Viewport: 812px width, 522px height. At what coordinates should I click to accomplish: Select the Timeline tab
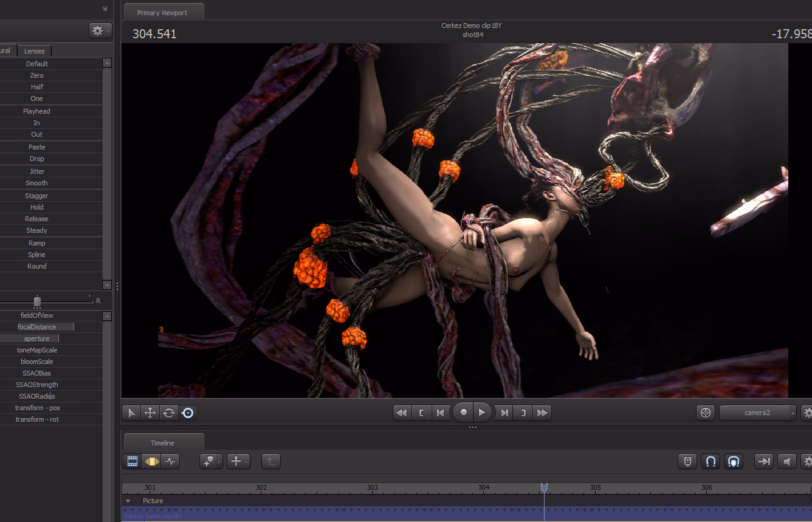point(163,443)
